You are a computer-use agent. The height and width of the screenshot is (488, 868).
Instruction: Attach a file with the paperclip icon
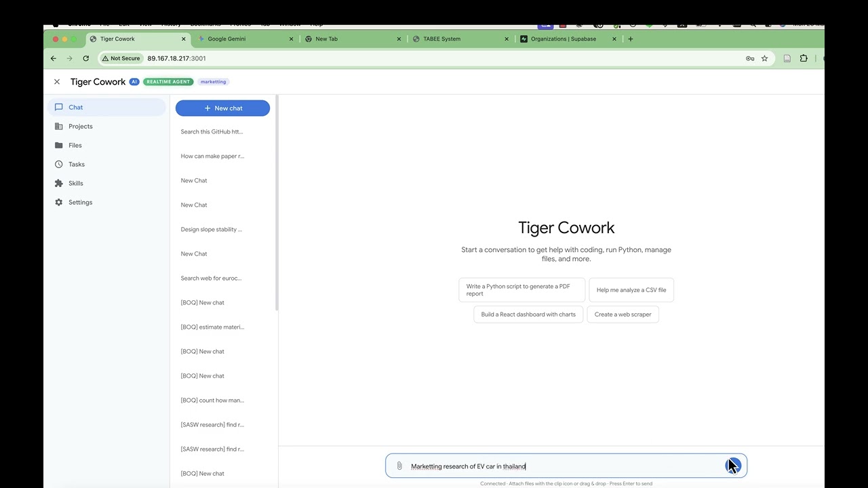[x=399, y=466]
